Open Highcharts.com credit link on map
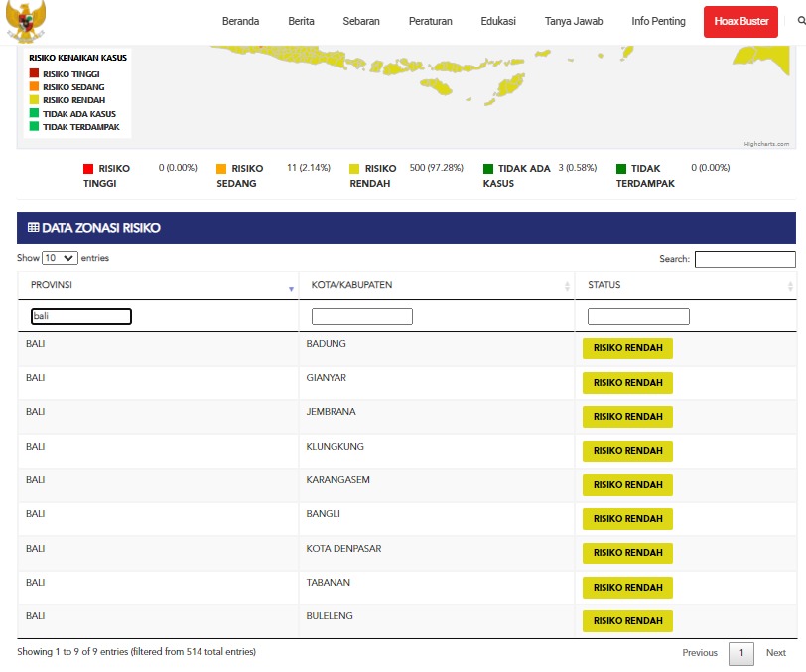Screen dimensions: 806x672 pyautogui.click(x=766, y=144)
